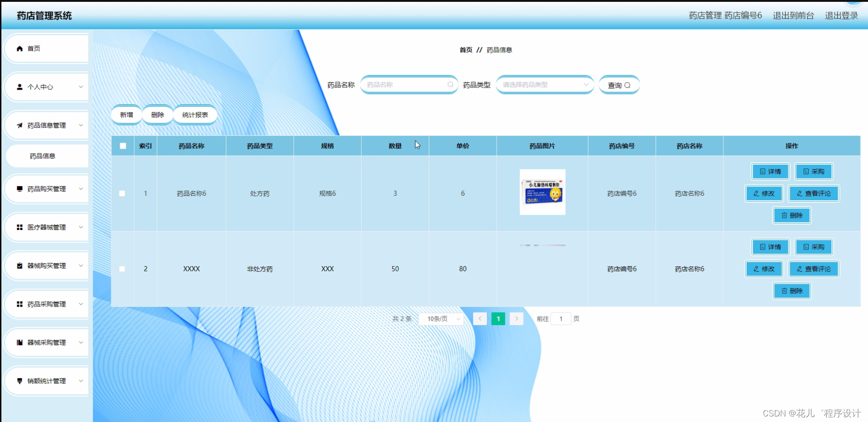Check the row checkbox for XXXX item
Viewport: 868px width, 422px height.
pyautogui.click(x=122, y=269)
